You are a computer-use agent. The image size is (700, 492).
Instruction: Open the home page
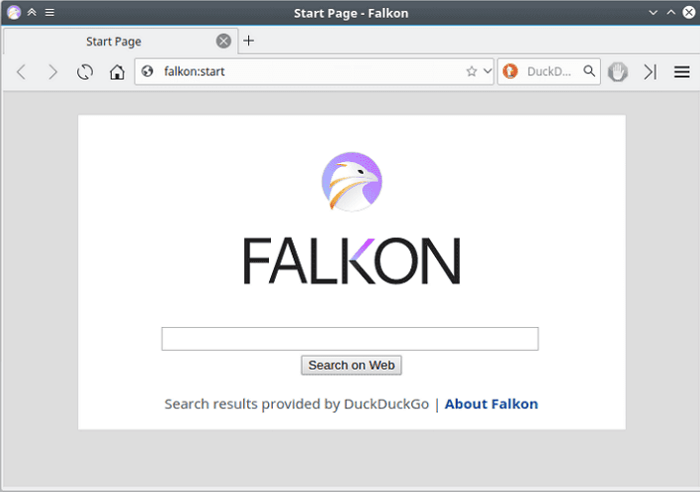pyautogui.click(x=117, y=71)
